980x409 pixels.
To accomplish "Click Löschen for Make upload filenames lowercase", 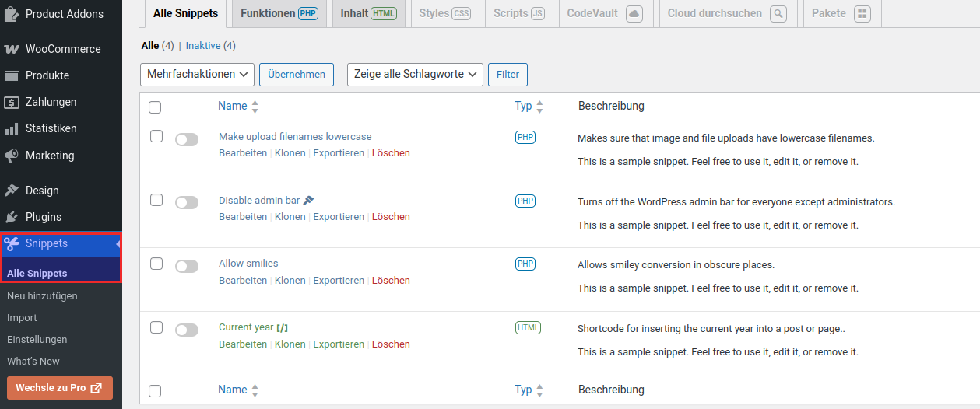I will pos(391,153).
